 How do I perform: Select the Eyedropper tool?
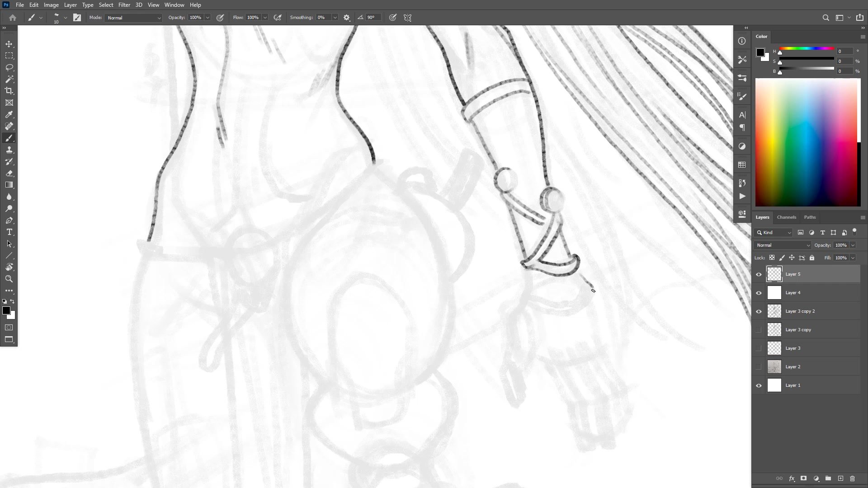9,114
